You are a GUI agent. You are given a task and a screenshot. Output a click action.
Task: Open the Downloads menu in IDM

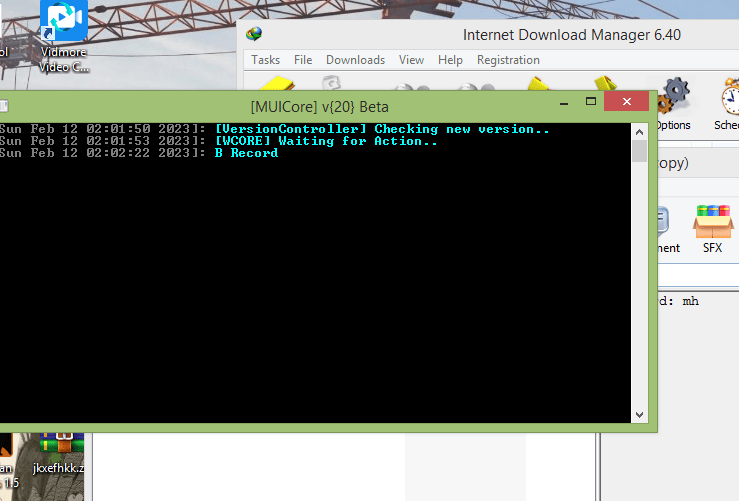click(x=355, y=60)
